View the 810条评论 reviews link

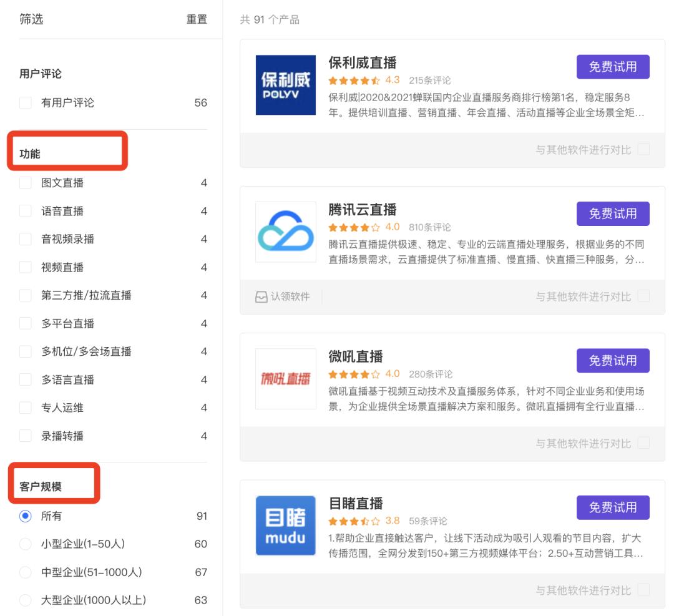[x=430, y=227]
